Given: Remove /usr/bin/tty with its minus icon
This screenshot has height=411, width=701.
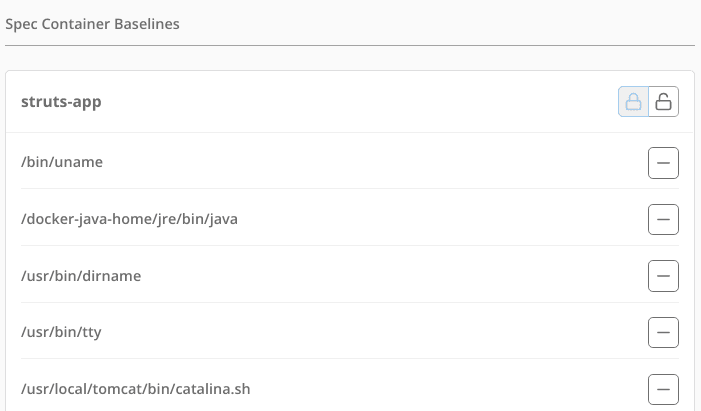Looking at the screenshot, I should click(x=663, y=332).
